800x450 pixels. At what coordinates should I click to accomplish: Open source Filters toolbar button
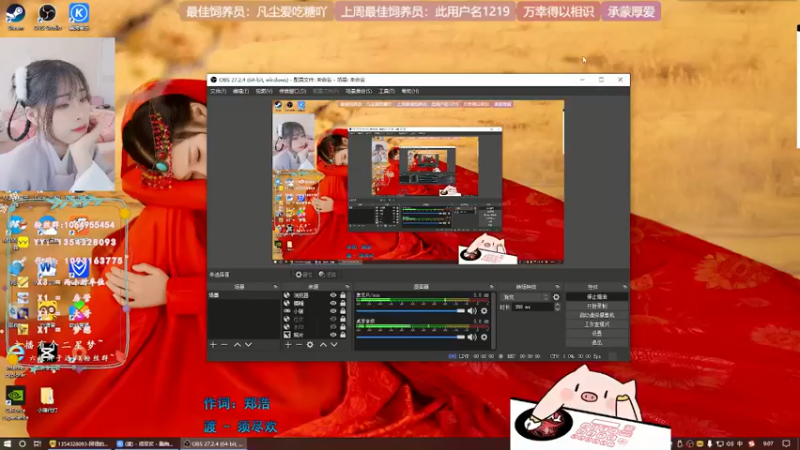(x=328, y=274)
